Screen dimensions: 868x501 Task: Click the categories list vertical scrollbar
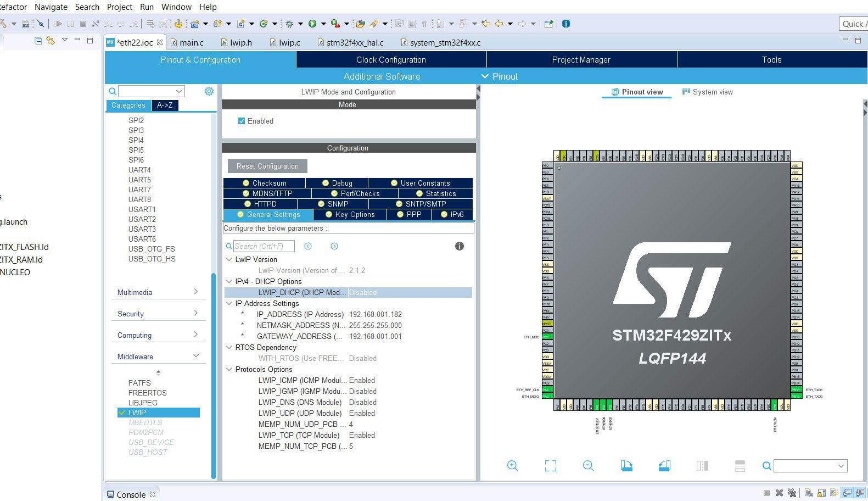coord(214,376)
